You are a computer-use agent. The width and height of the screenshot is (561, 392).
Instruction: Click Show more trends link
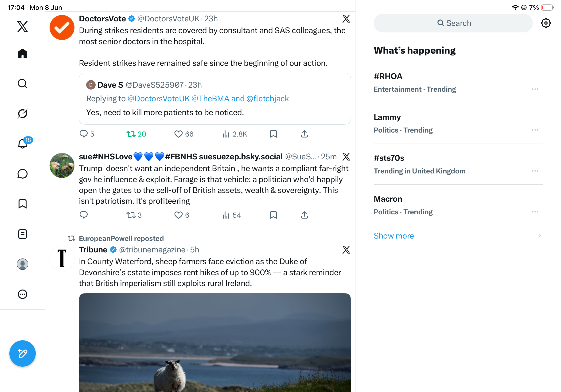[x=394, y=235]
